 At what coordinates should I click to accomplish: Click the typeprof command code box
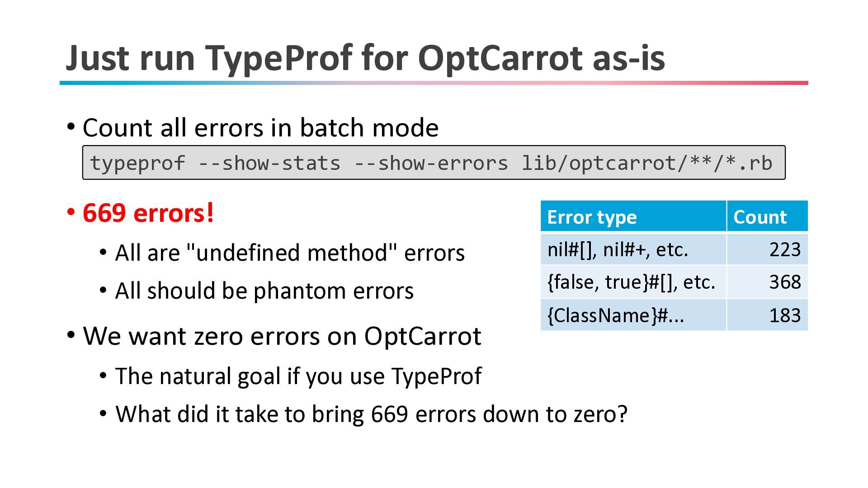click(434, 163)
